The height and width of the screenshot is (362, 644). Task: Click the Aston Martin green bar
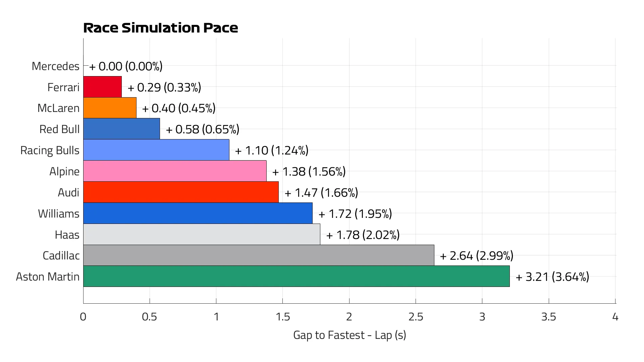297,277
